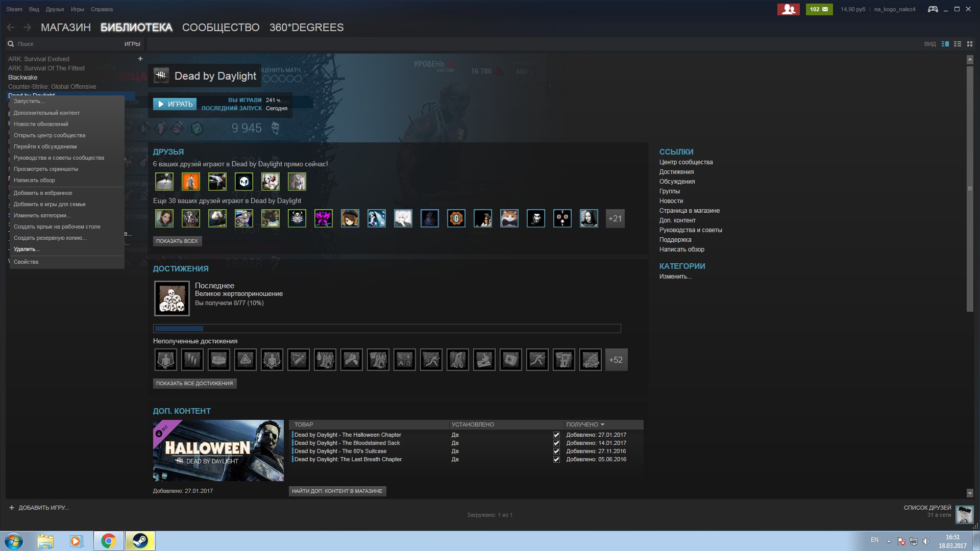Open the red friends activity icon
Image resolution: width=980 pixels, height=551 pixels.
(789, 9)
